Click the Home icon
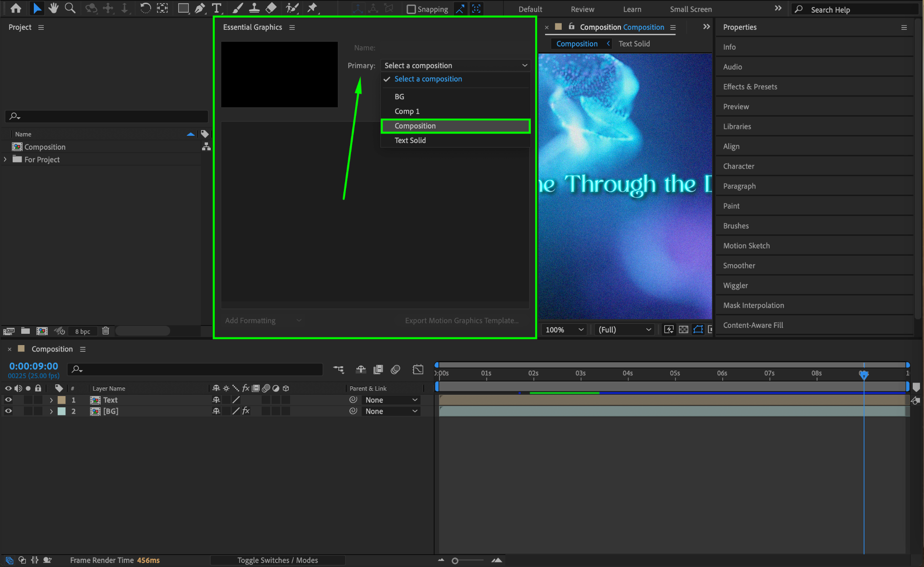 pos(16,8)
